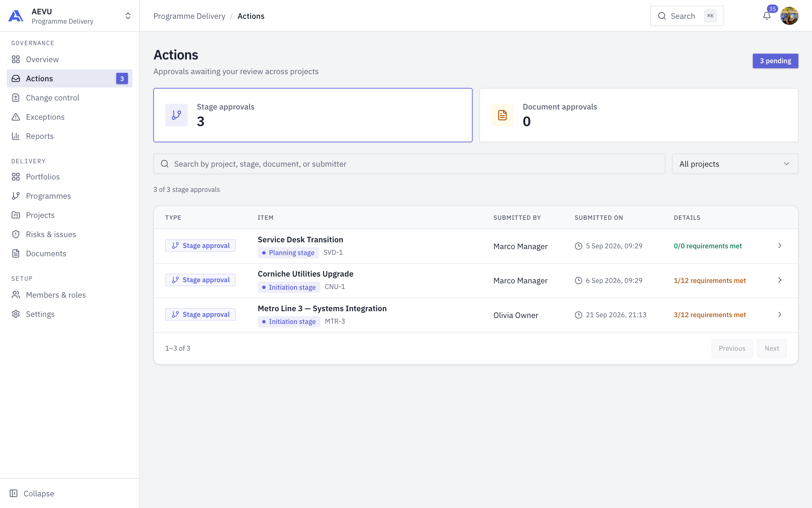Click the Corniche Utilities Upgrade title
The image size is (812, 508).
point(306,274)
